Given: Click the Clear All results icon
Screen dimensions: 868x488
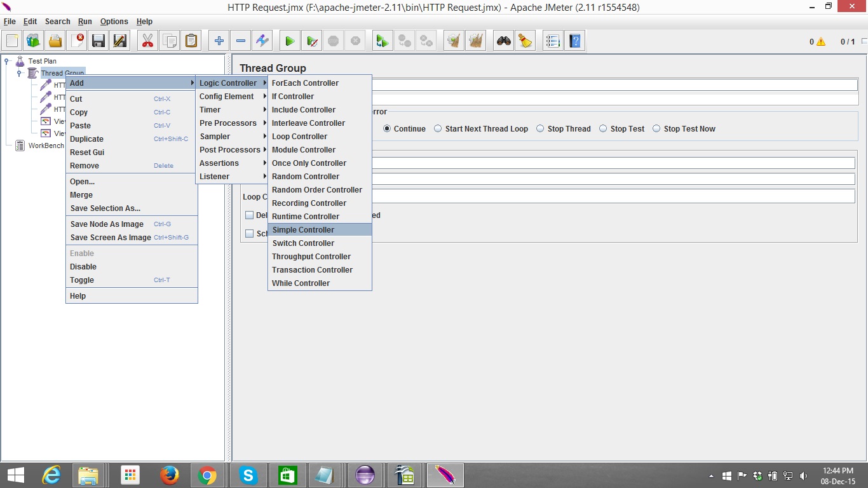Looking at the screenshot, I should (x=475, y=41).
